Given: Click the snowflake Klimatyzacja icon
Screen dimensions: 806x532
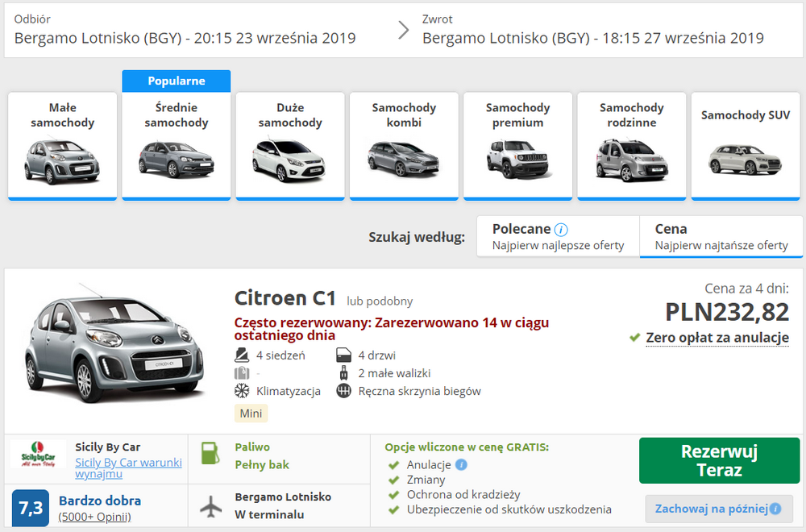Looking at the screenshot, I should tap(242, 391).
